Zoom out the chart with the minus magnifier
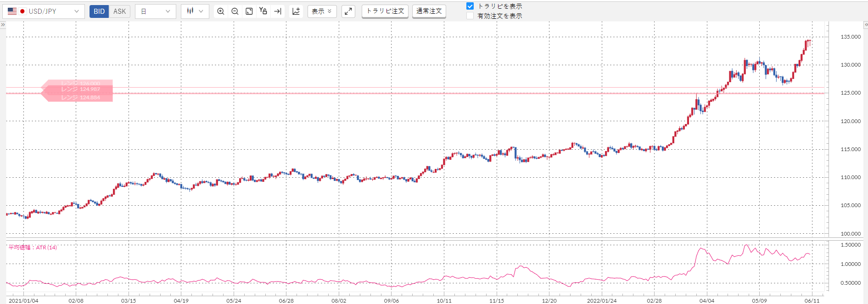Image resolution: width=868 pixels, height=304 pixels. click(x=235, y=11)
